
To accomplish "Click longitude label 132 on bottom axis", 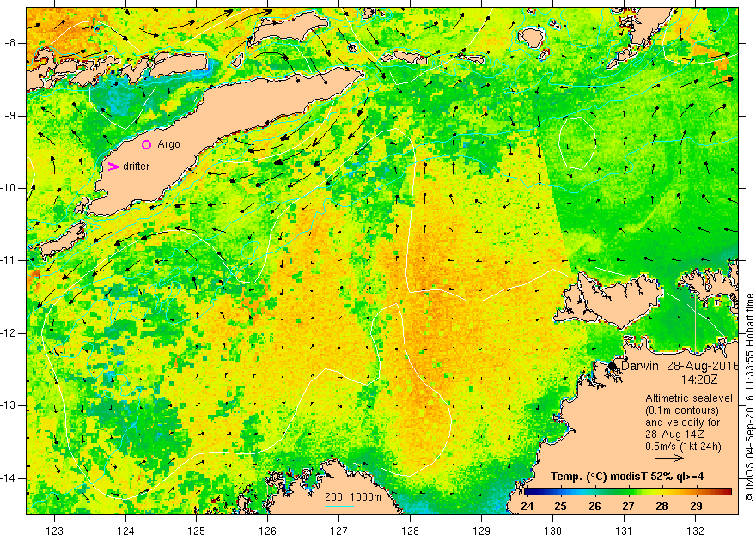I will tap(695, 532).
